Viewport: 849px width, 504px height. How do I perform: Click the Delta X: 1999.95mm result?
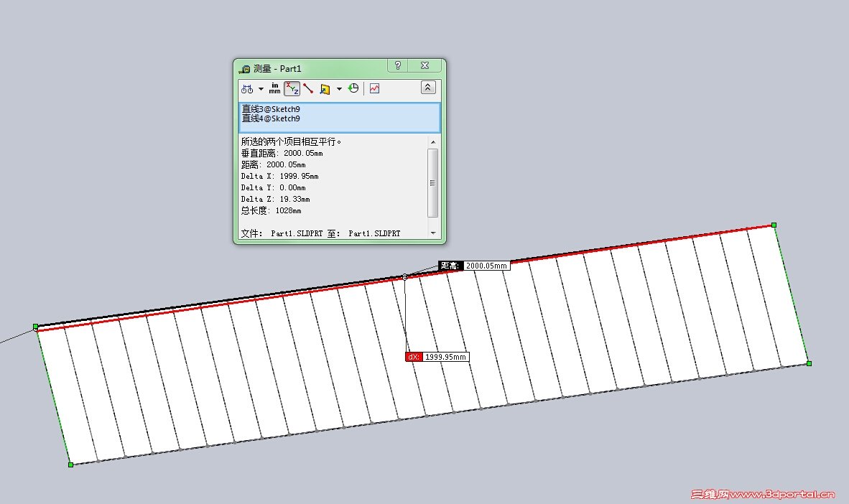tap(280, 176)
